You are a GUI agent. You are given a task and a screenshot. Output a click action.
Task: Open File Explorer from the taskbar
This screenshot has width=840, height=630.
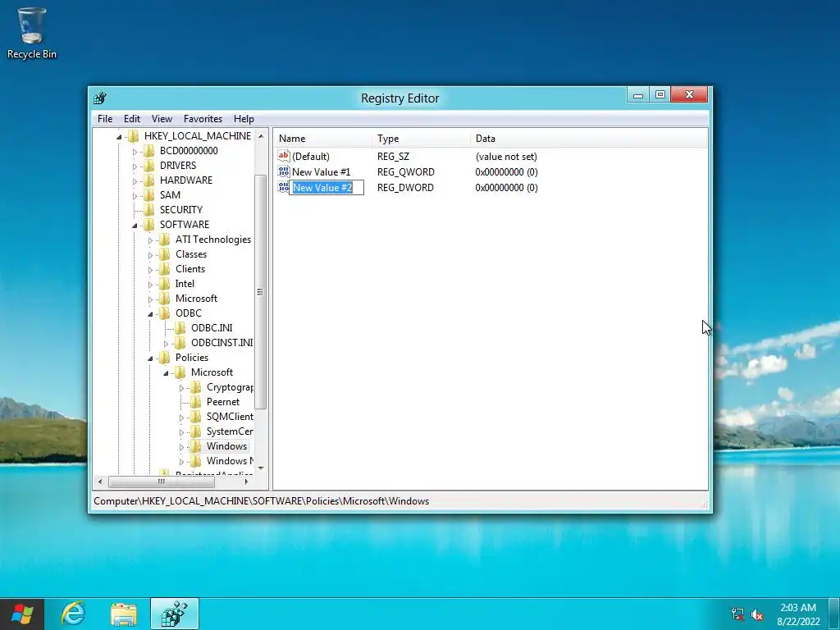coord(124,614)
